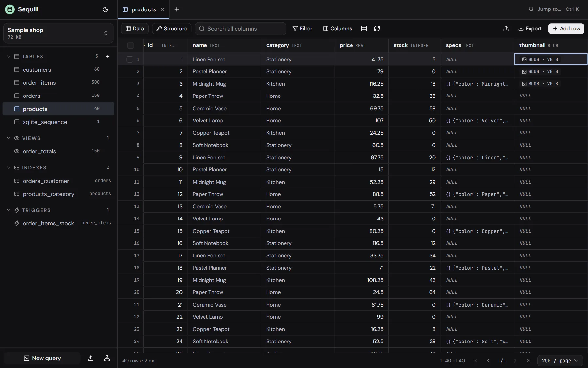Switch to the Structure tab
This screenshot has height=368, width=588.
(x=172, y=29)
